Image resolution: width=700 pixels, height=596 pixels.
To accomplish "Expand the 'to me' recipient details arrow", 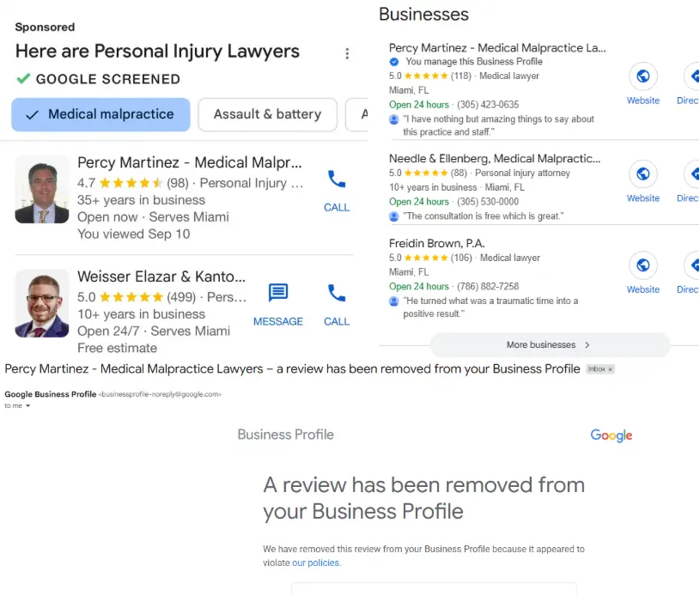I will tap(28, 406).
